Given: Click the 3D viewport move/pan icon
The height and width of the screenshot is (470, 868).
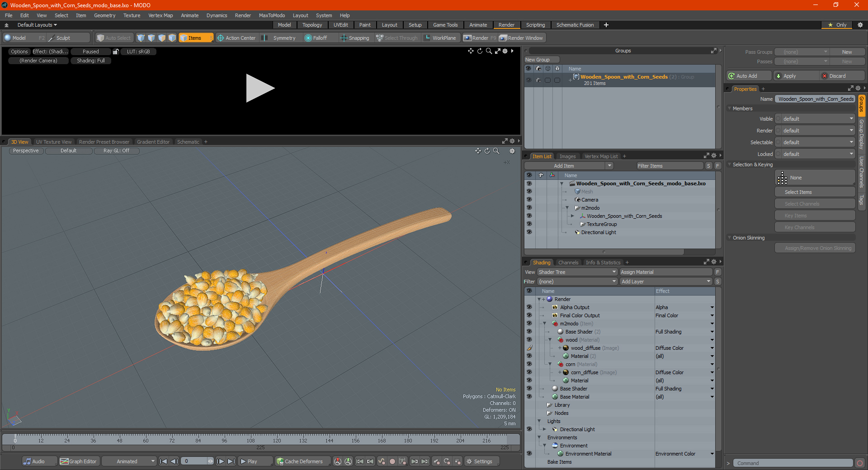Looking at the screenshot, I should coord(478,151).
